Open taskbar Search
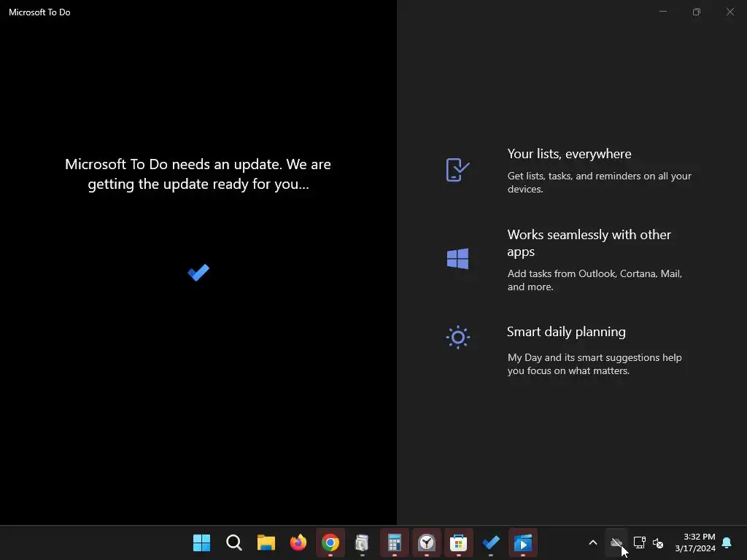The image size is (747, 560). click(234, 542)
